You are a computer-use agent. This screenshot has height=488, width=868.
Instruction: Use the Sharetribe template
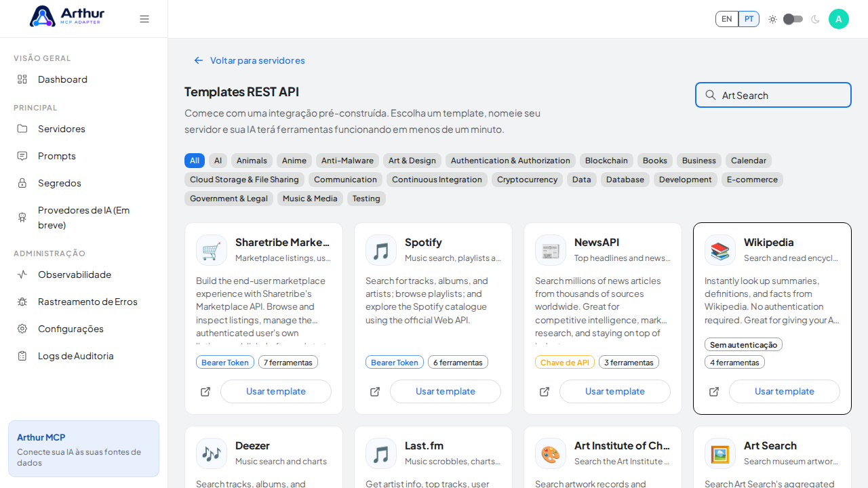click(276, 392)
